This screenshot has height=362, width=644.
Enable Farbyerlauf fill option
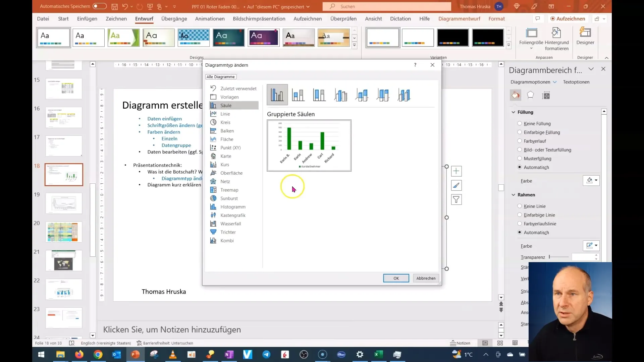click(520, 141)
